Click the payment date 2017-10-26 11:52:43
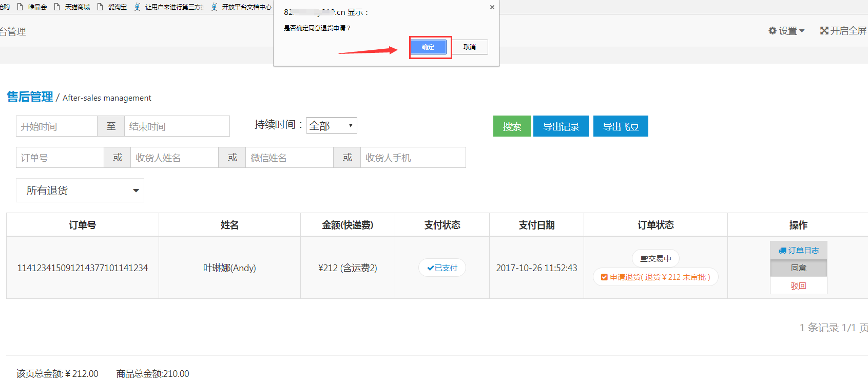The image size is (868, 380). [536, 268]
